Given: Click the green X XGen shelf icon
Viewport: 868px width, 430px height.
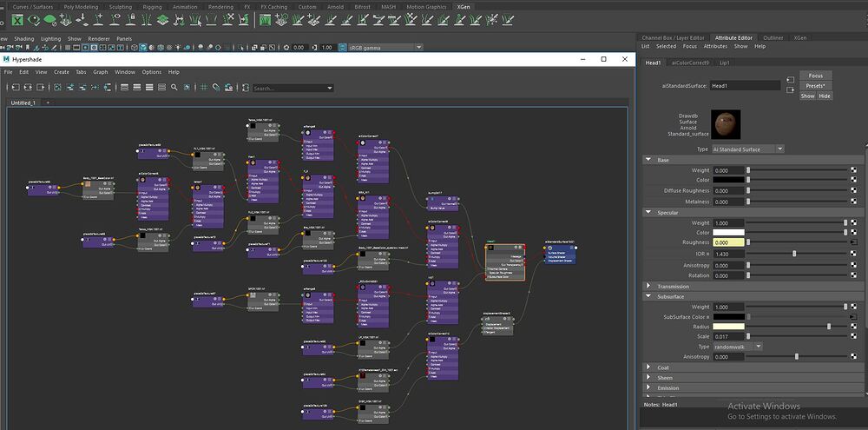Looking at the screenshot, I should (17, 21).
